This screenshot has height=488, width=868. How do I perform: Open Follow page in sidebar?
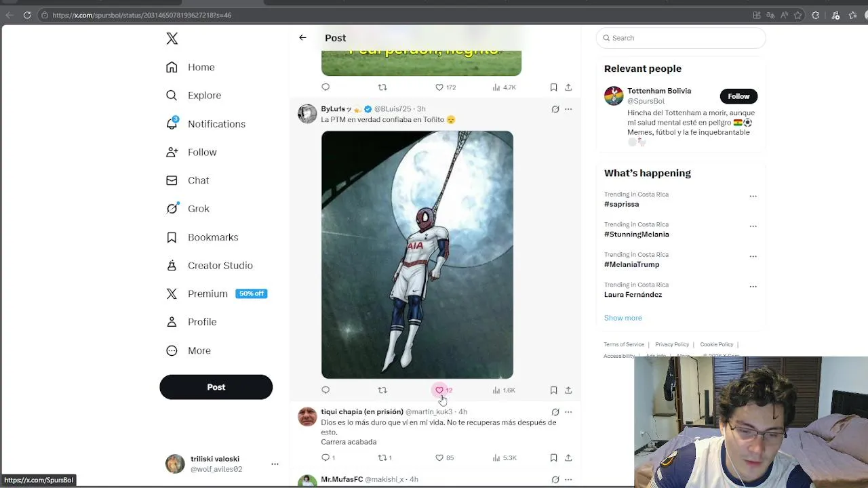coord(192,152)
